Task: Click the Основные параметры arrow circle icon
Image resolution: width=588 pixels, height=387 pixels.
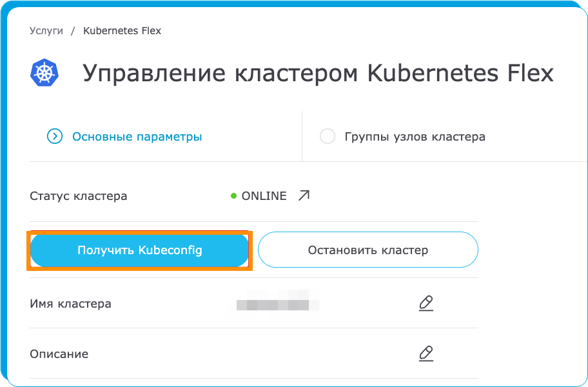Action: tap(55, 137)
